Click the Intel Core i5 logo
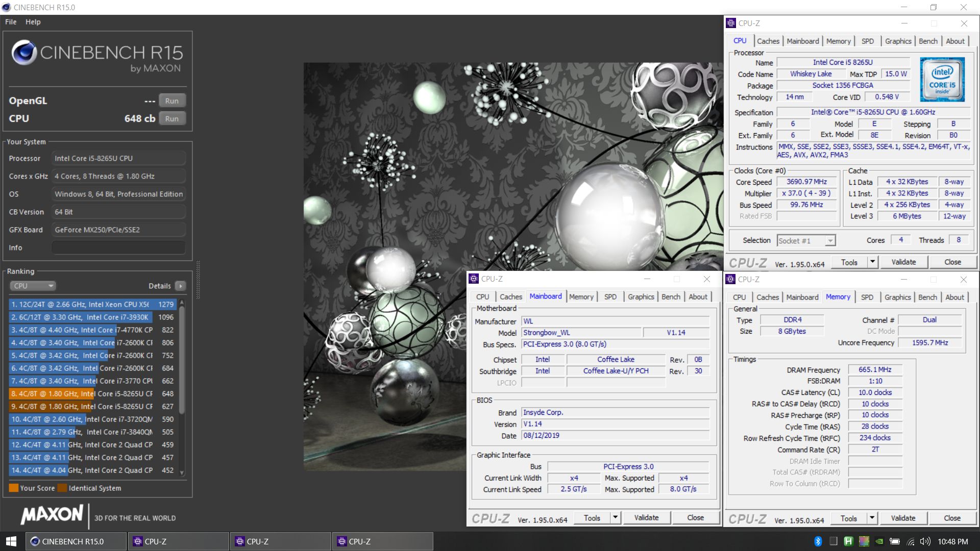 pos(942,80)
